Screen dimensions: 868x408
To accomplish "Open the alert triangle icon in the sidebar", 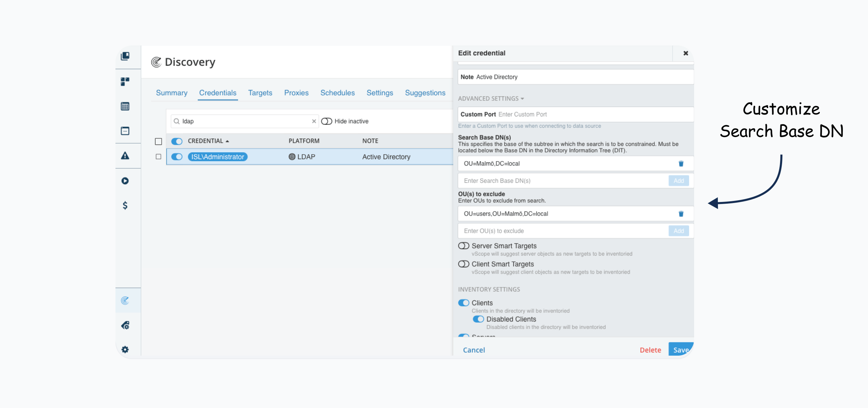I will point(125,156).
